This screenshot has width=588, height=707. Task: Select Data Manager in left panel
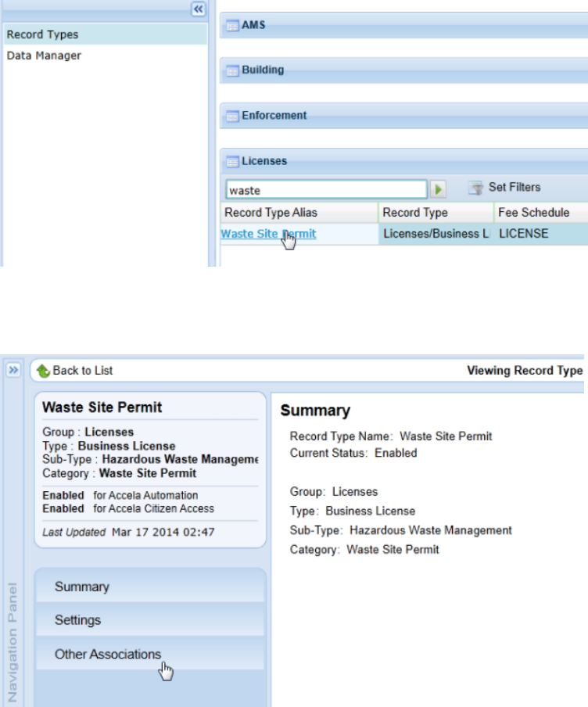pos(106,56)
